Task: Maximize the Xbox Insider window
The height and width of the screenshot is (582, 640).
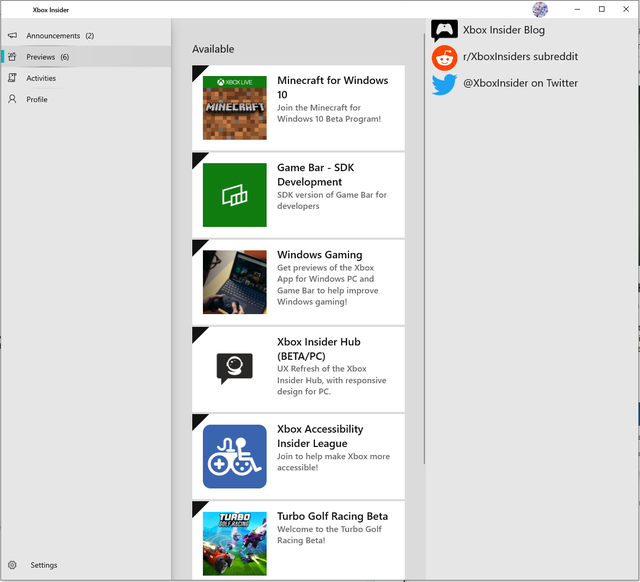Action: 602,9
